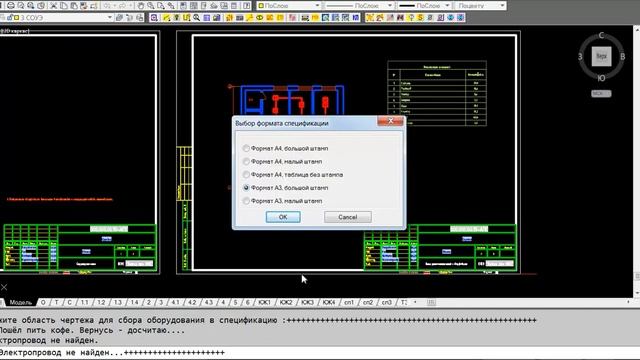Click the Выбор формата спецификации title text
640x360 pixels.
tap(282, 123)
